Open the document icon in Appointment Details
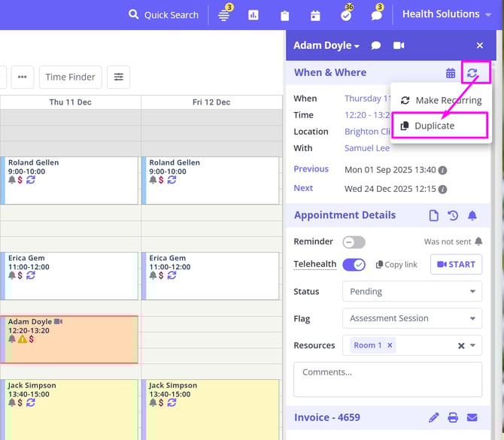 pos(434,216)
